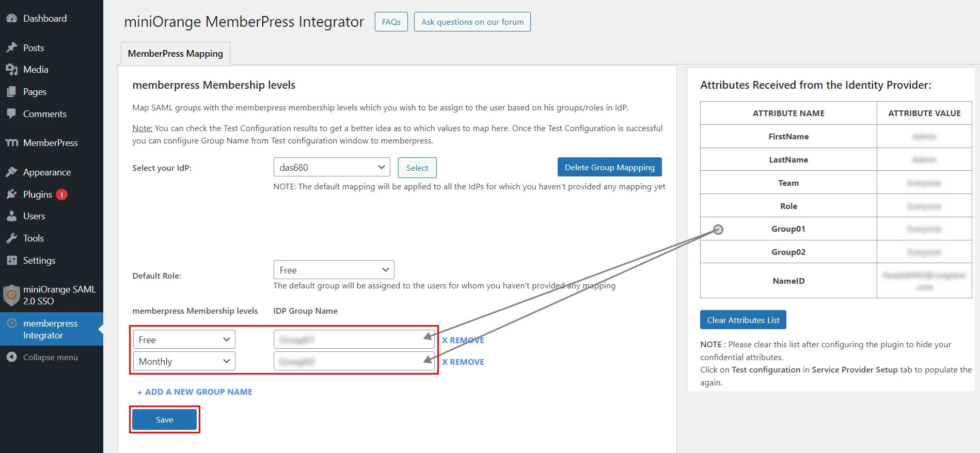980x453 pixels.
Task: Click the IDP Group Name field for Free
Action: 354,339
